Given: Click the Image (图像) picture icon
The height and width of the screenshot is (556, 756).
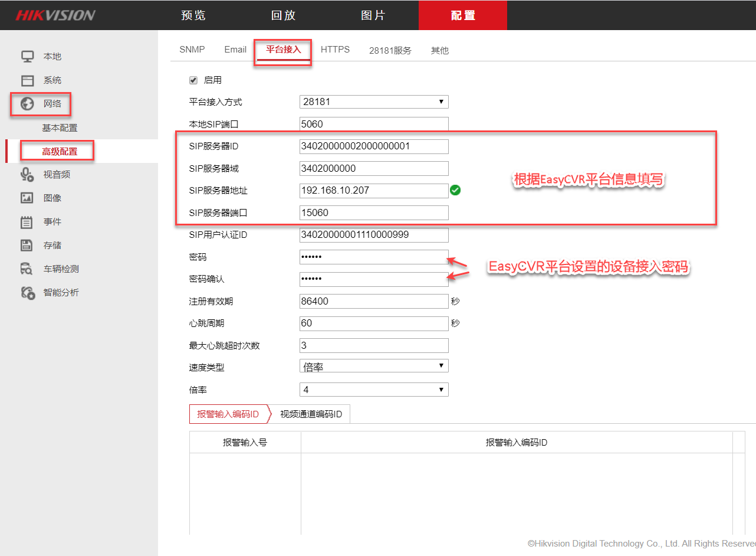Looking at the screenshot, I should click(27, 198).
